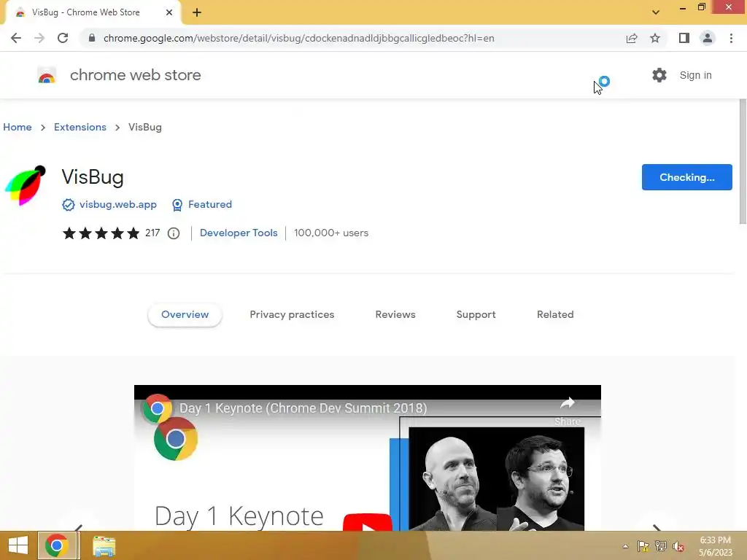747x560 pixels.
Task: Share the video with Share arrow
Action: click(x=567, y=411)
